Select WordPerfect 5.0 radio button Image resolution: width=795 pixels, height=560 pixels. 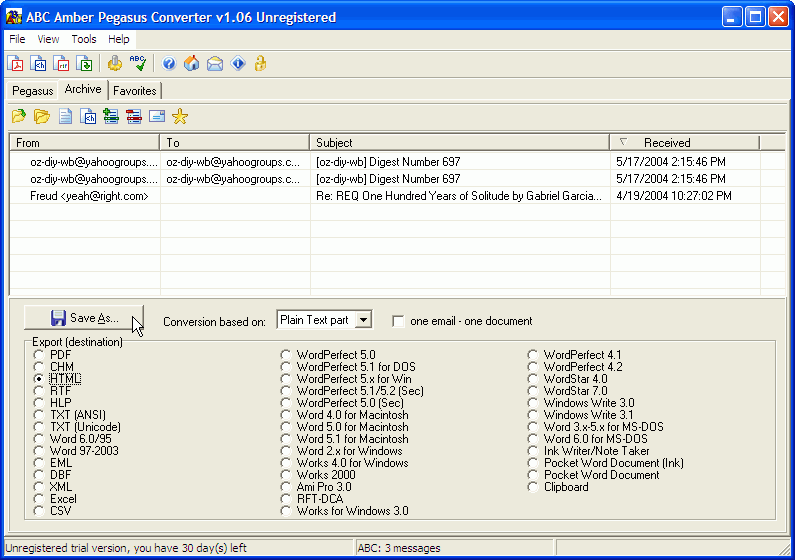[286, 355]
